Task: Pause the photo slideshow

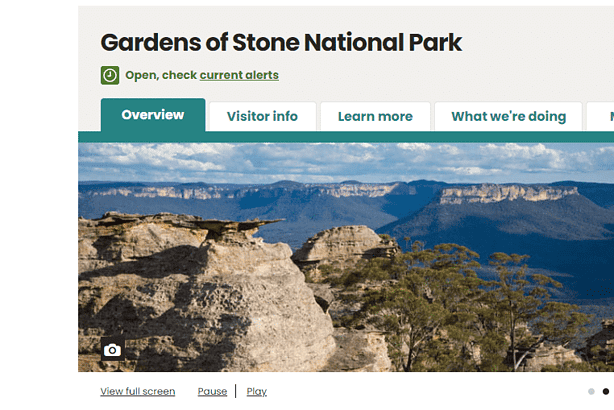Action: point(212,391)
